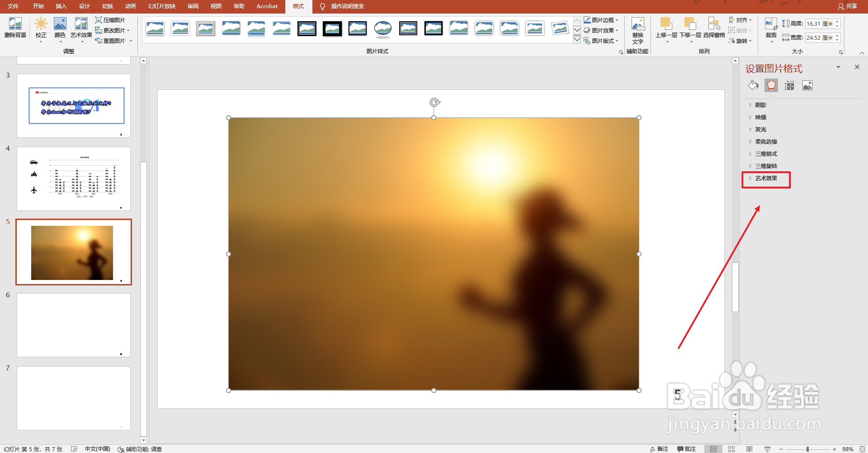This screenshot has height=453, width=868.
Task: Open the 图片边框 picture border dropdown
Action: [601, 20]
